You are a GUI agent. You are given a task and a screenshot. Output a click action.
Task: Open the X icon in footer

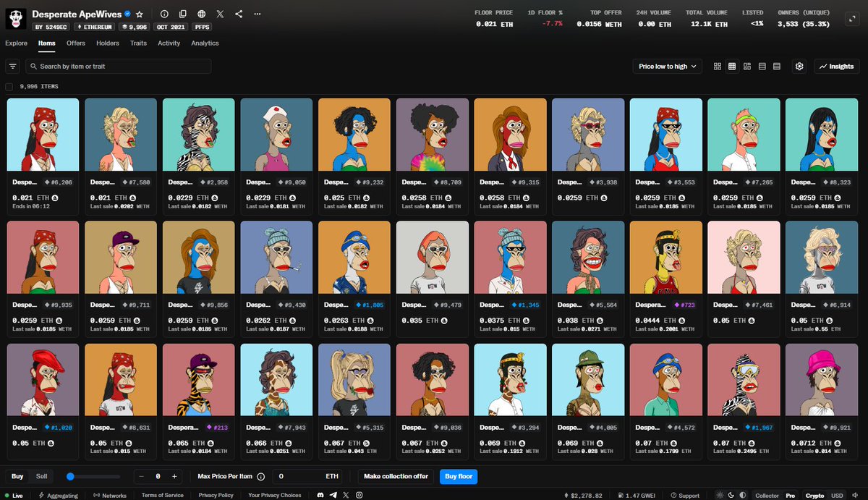(346, 495)
